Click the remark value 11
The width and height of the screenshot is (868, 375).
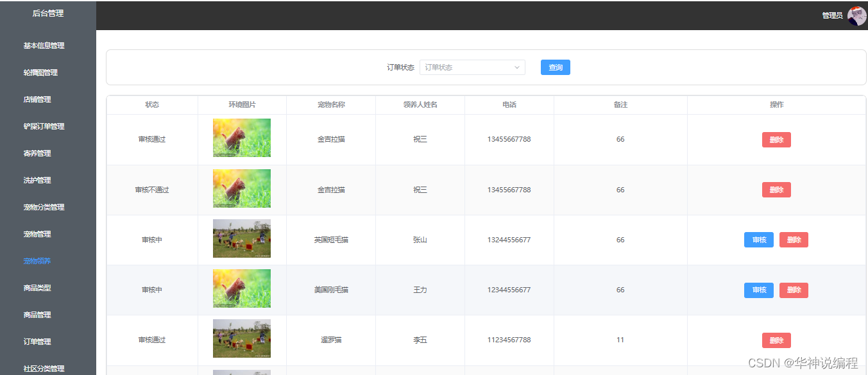click(x=620, y=340)
